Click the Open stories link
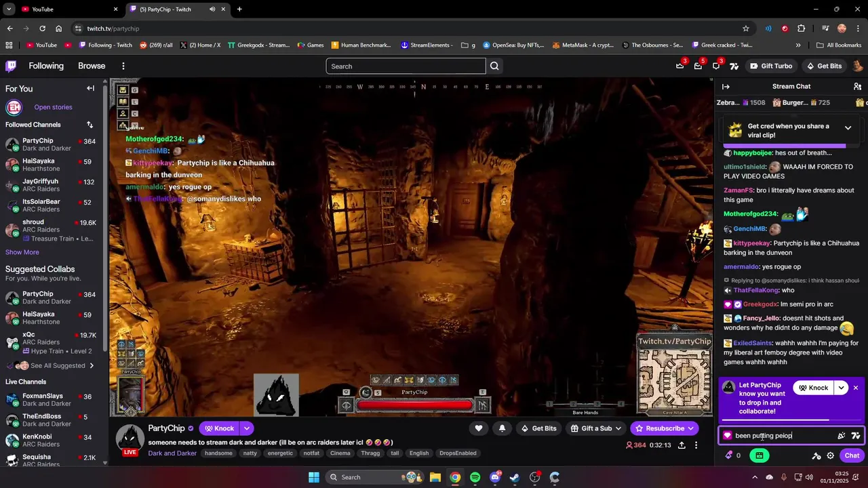This screenshot has width=868, height=488. click(x=53, y=107)
